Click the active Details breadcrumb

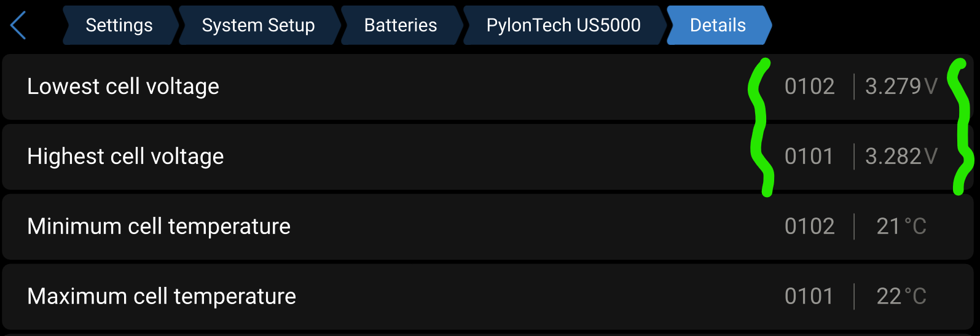click(718, 25)
